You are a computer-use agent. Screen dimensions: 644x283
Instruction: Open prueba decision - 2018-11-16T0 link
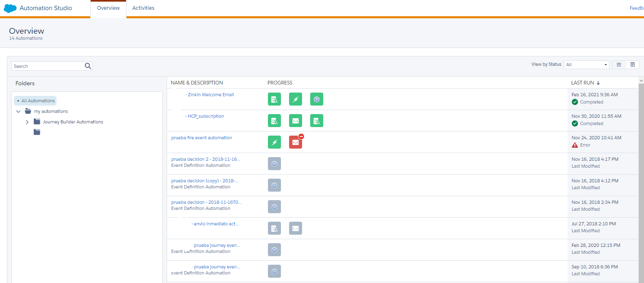point(207,202)
